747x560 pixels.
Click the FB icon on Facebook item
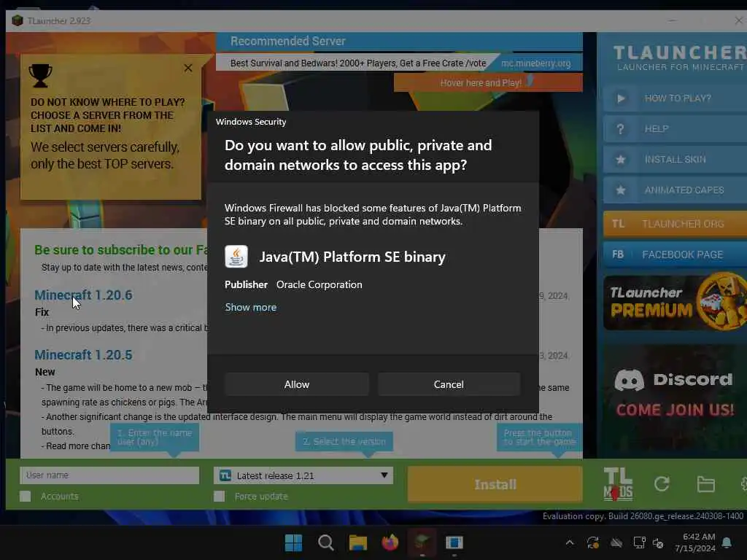click(618, 254)
